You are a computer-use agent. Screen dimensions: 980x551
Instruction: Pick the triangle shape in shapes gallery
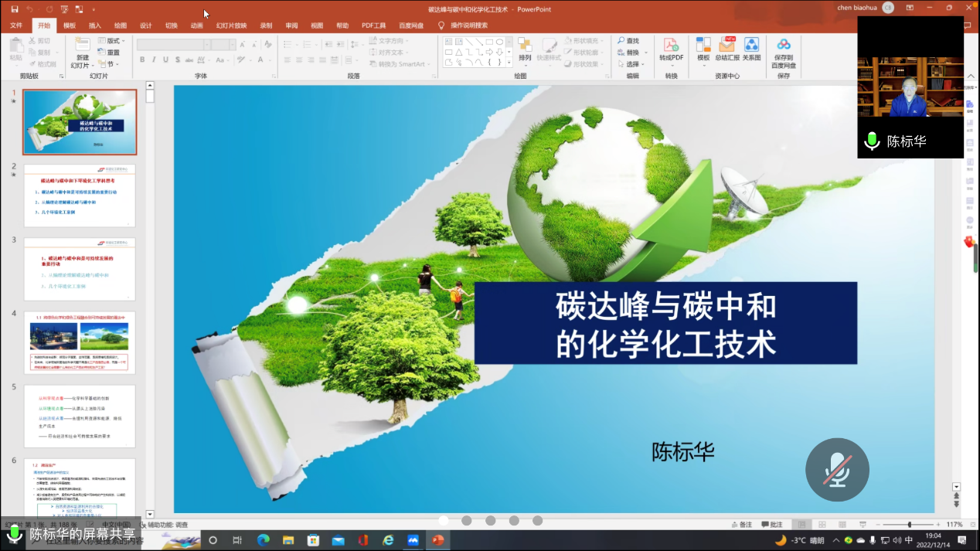coord(459,53)
